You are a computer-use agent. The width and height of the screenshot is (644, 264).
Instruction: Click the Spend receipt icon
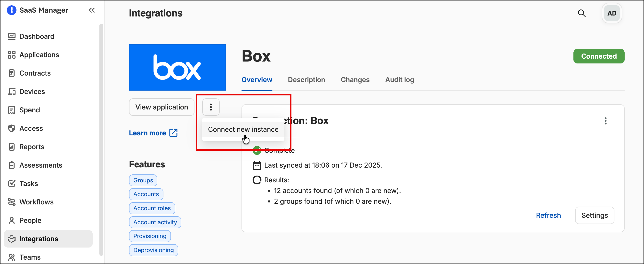(11, 110)
